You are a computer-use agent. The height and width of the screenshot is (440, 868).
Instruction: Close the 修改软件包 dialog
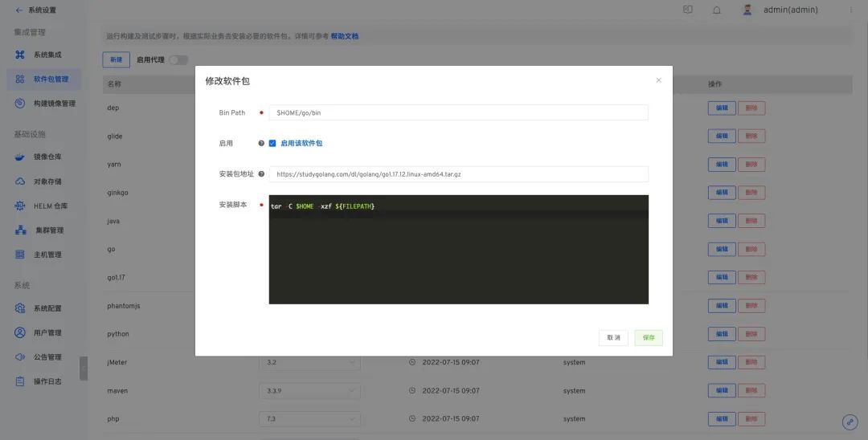659,80
